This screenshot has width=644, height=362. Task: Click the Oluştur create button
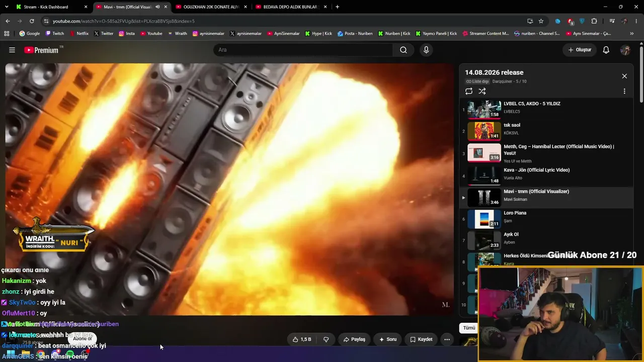580,50
